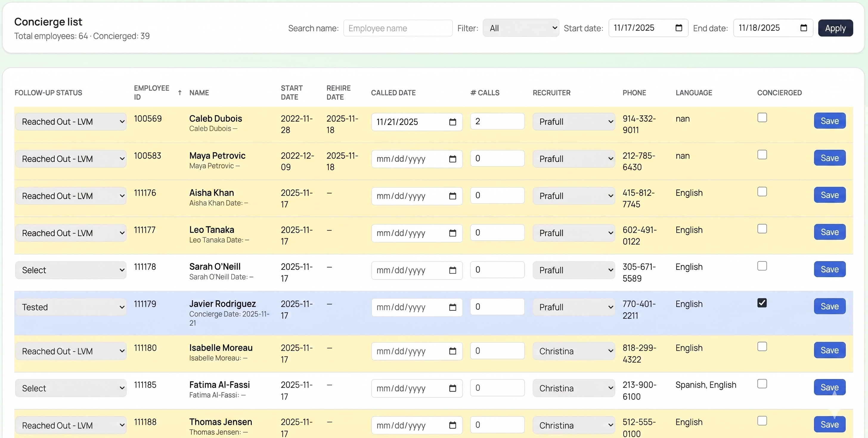The image size is (868, 438).
Task: Open Tested status dropdown for Javier Rodriguez
Action: point(71,307)
